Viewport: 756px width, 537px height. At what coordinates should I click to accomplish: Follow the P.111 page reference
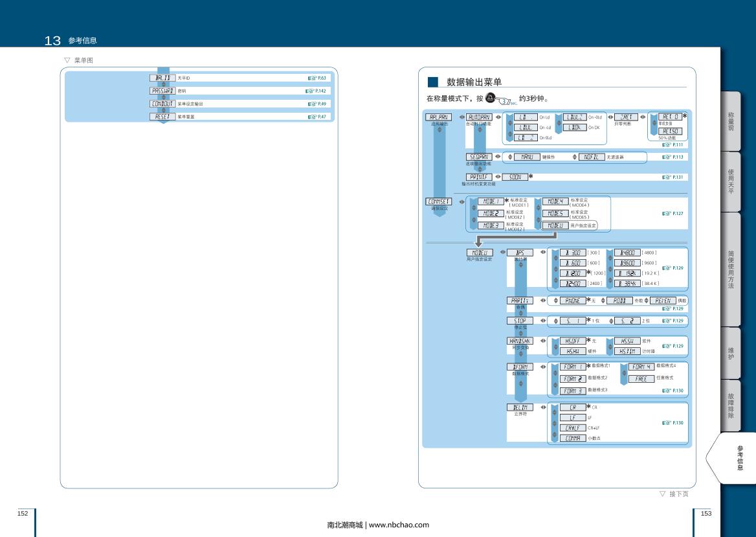pos(674,145)
